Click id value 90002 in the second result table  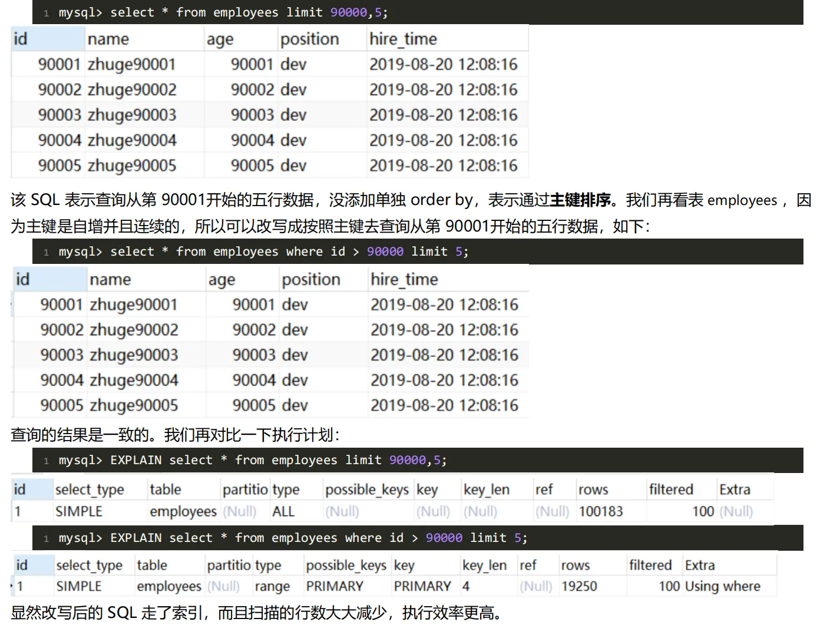62,330
